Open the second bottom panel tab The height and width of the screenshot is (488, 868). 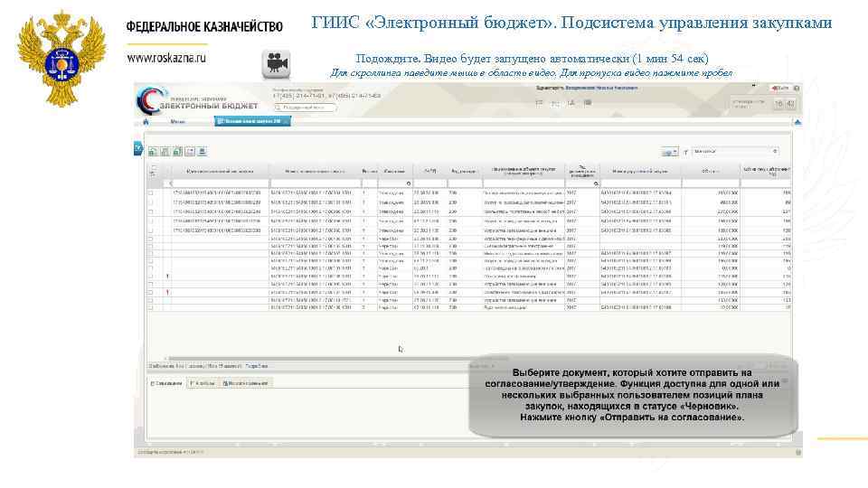pyautogui.click(x=203, y=383)
